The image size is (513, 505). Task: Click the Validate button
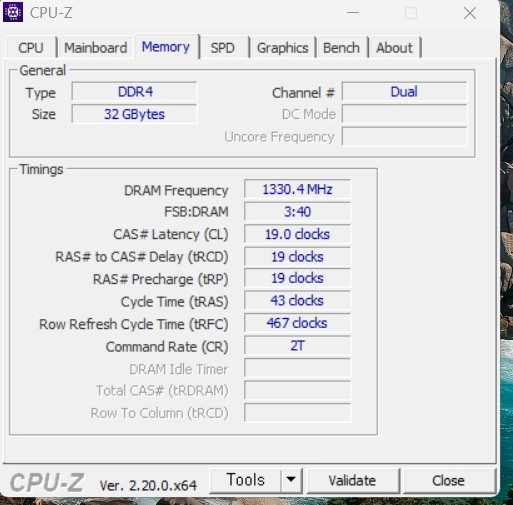352,480
